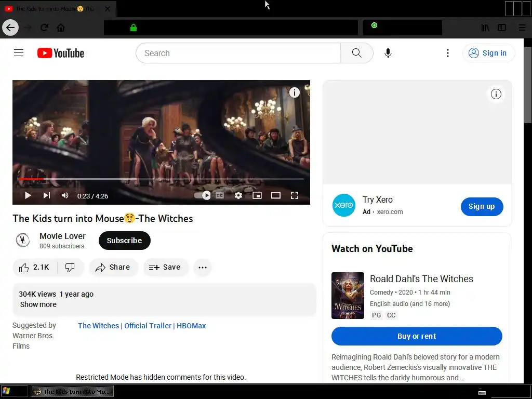Click the page vertical scrollbar
The height and width of the screenshot is (399, 532).
[528, 85]
